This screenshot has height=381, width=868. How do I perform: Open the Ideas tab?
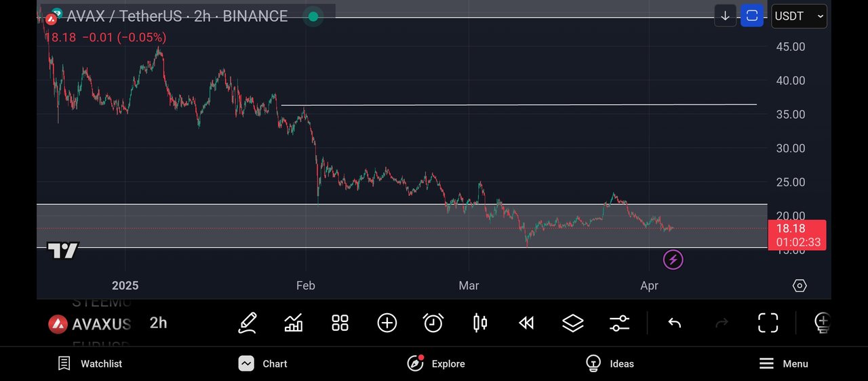tap(610, 364)
